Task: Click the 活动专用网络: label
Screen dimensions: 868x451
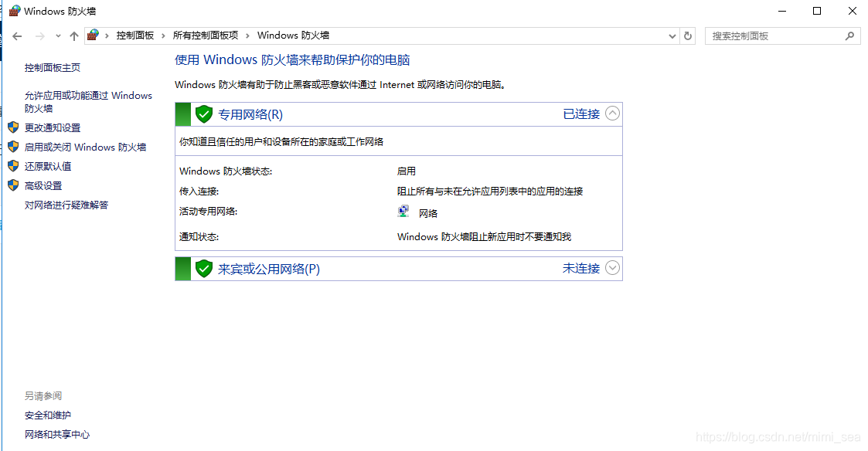Action: click(x=208, y=212)
